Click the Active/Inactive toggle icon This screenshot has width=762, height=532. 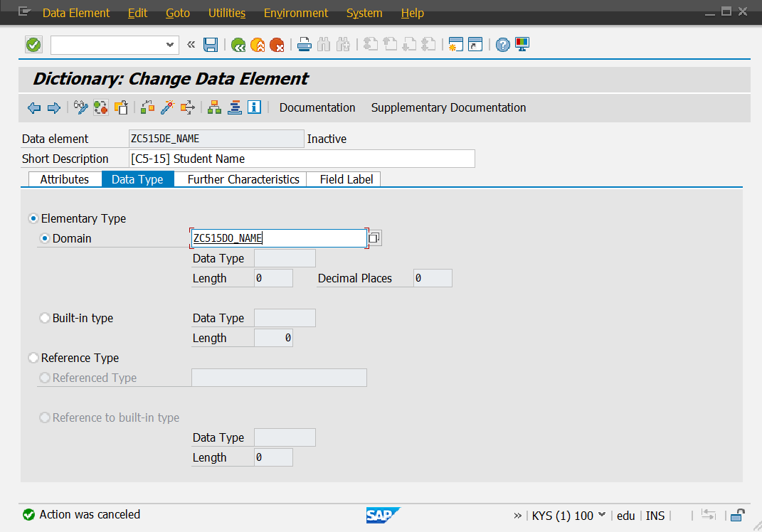coord(100,108)
